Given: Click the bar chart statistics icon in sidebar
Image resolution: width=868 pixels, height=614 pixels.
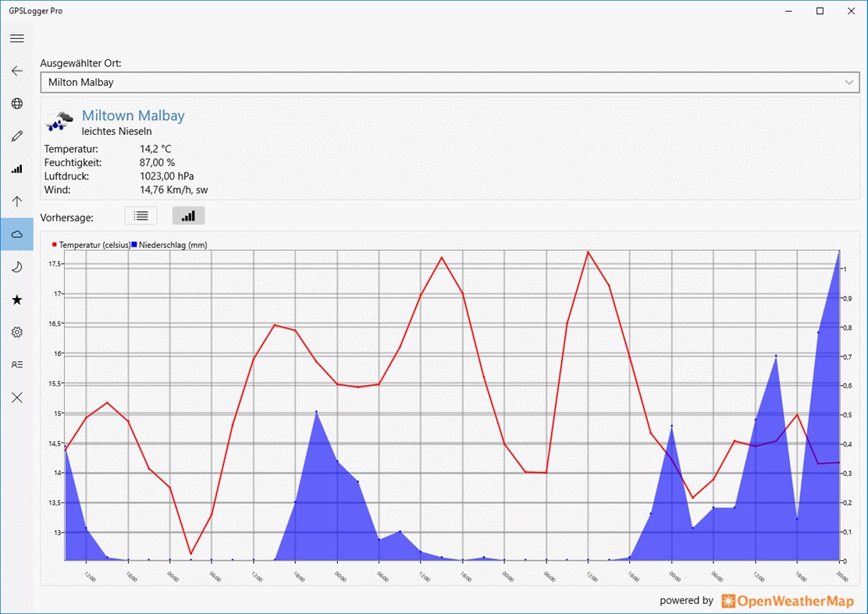Looking at the screenshot, I should pyautogui.click(x=16, y=169).
